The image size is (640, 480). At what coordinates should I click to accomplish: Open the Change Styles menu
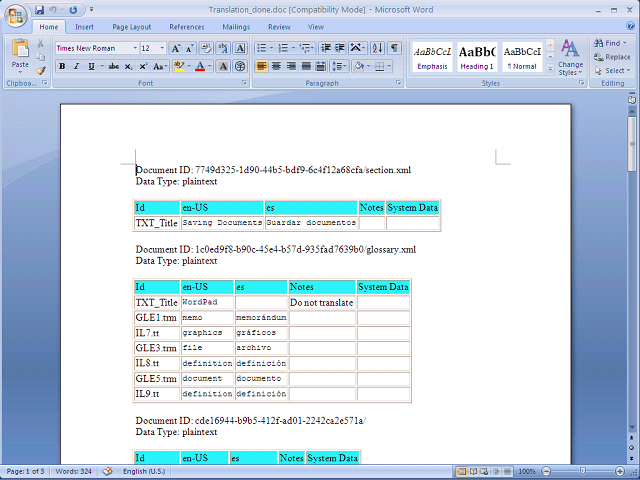[570, 58]
